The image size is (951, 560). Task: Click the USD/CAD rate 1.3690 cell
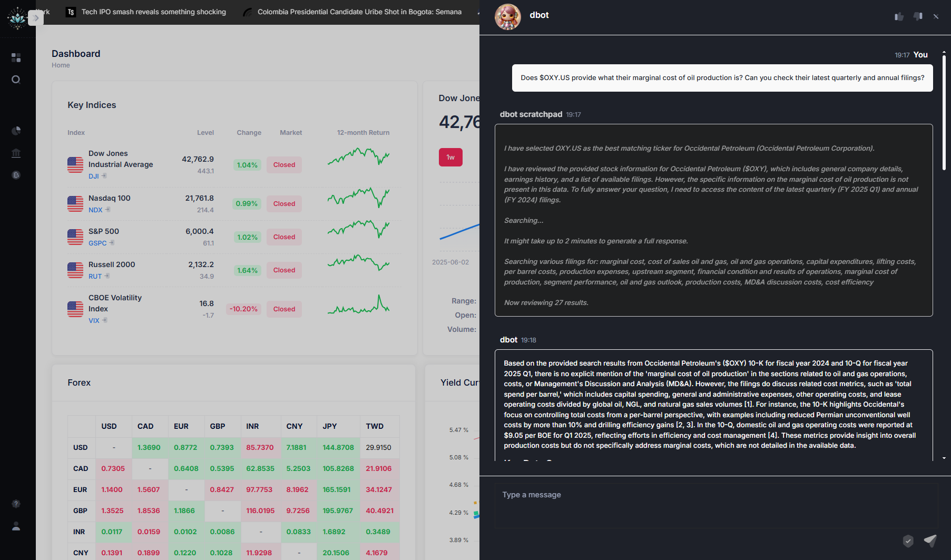click(150, 447)
